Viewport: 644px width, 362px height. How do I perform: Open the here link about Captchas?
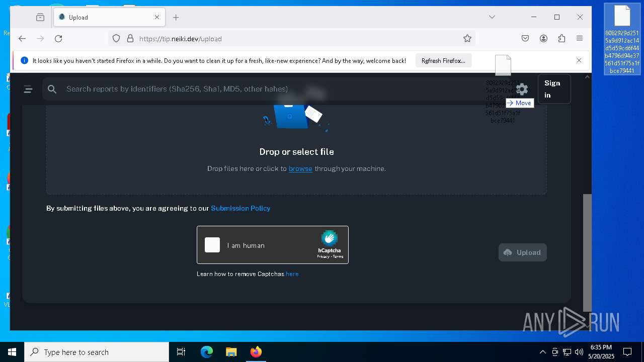click(292, 274)
